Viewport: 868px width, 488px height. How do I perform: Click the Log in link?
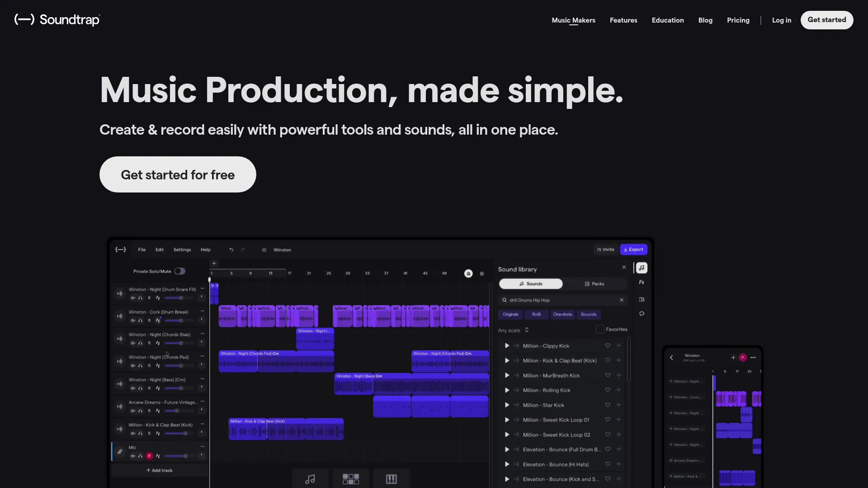pyautogui.click(x=782, y=20)
